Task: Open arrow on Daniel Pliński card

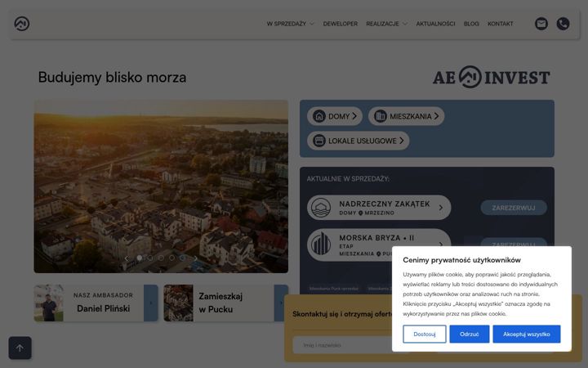Action: (151, 303)
